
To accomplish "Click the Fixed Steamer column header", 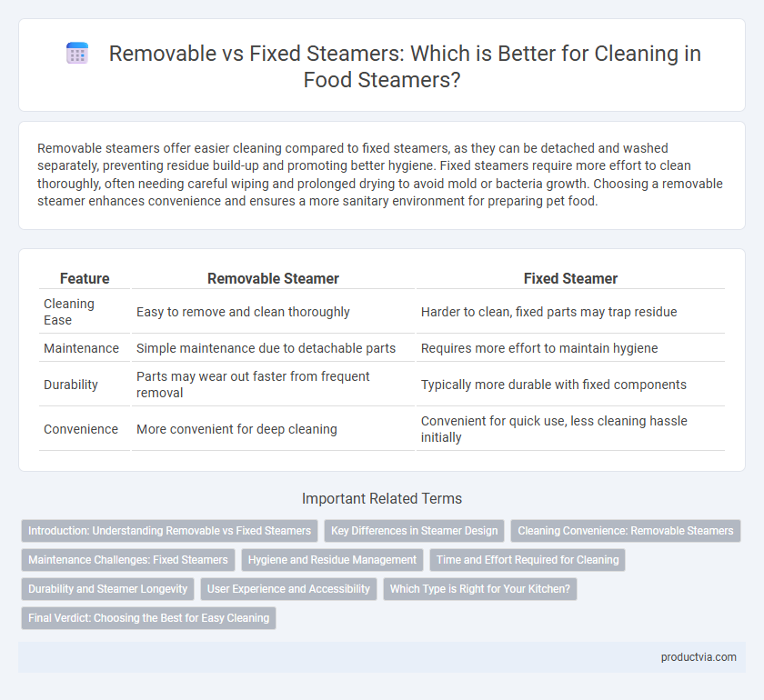I will point(570,278).
